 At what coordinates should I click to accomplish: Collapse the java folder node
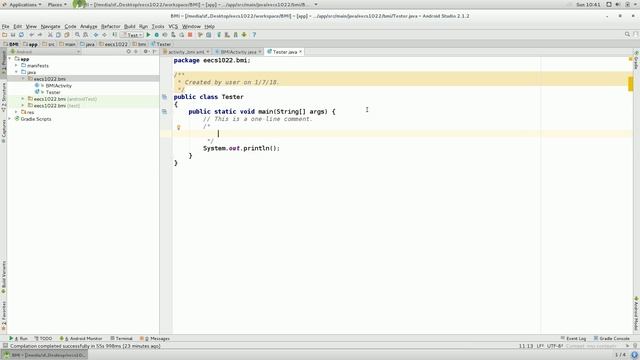(x=16, y=72)
